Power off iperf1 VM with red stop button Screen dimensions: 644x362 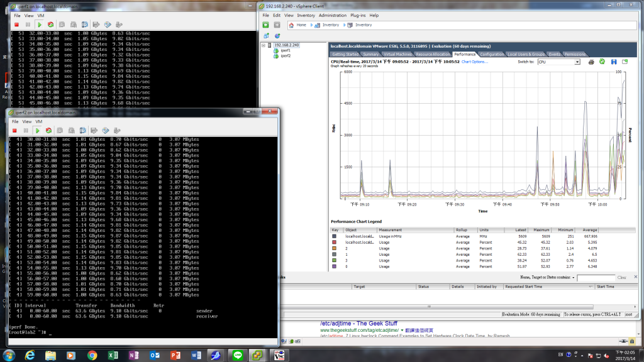point(16,25)
